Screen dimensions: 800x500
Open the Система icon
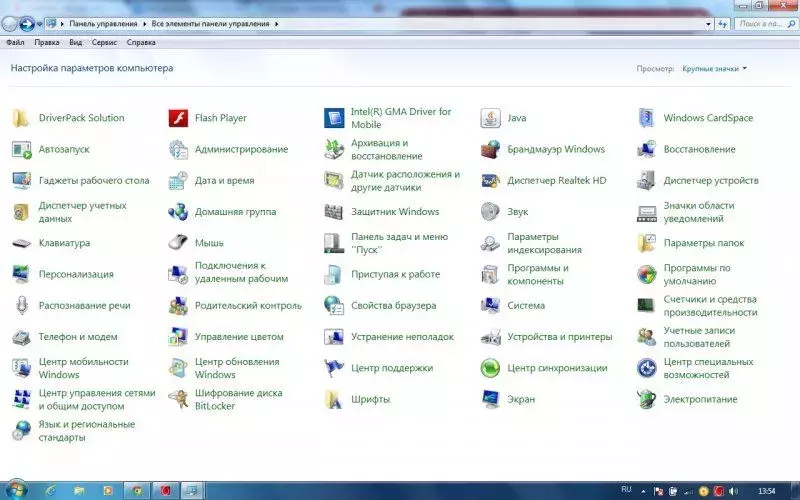490,306
